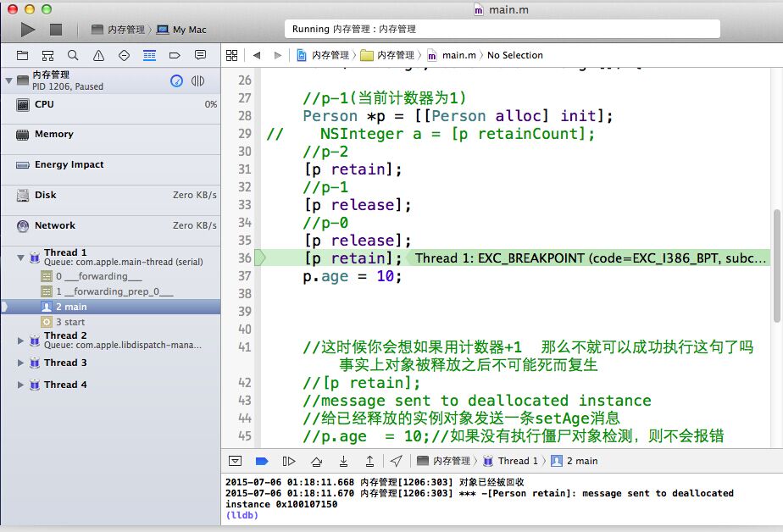Select the Debug navigator icon
This screenshot has width=783, height=532.
(149, 55)
